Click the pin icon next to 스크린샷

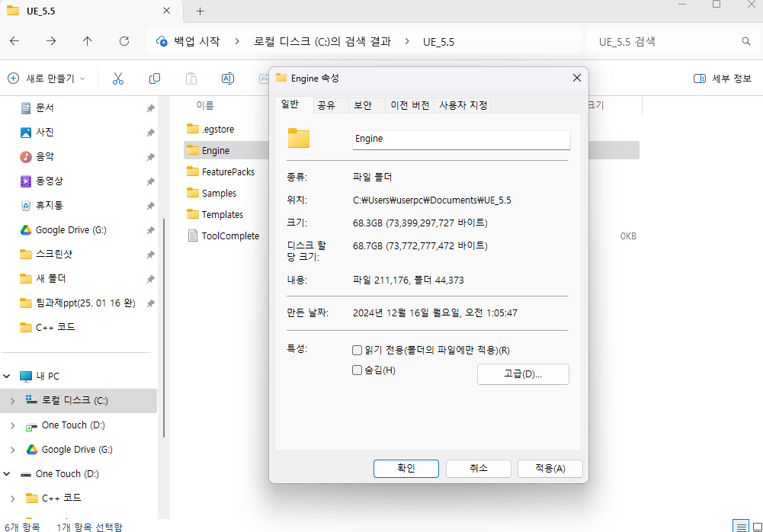tap(150, 255)
